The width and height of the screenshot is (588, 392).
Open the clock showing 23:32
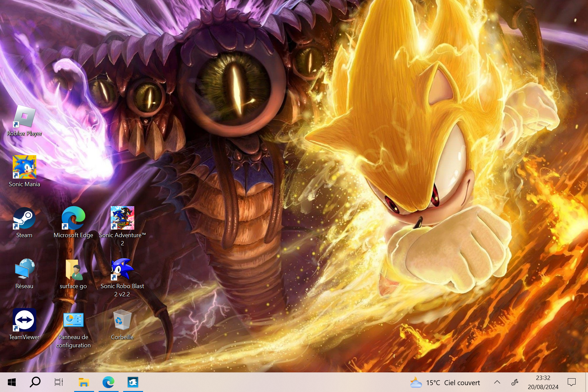click(x=543, y=383)
